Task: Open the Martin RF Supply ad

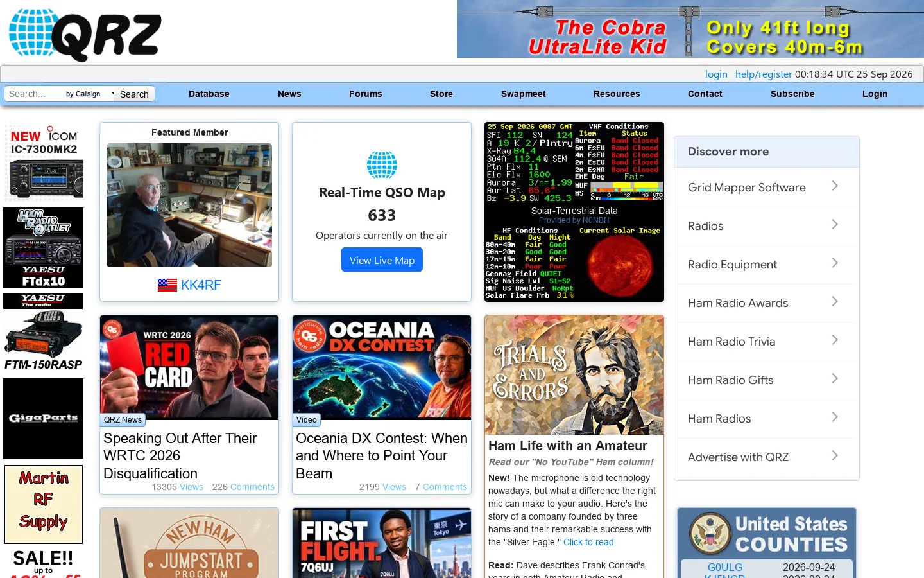Action: click(44, 504)
